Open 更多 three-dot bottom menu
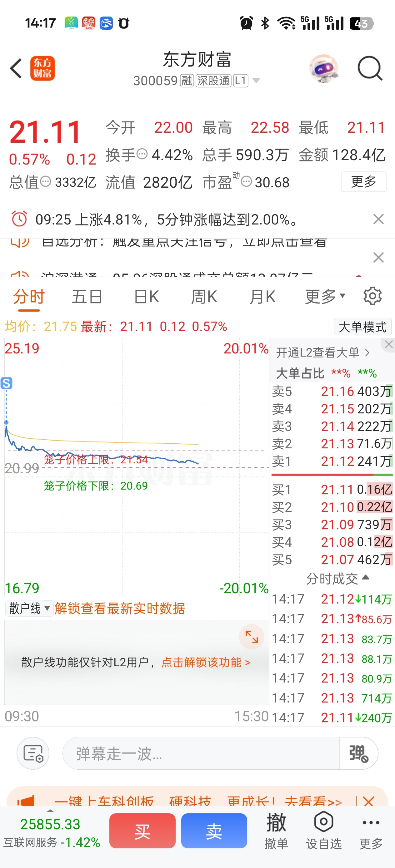Screen dimensions: 395x868 click(371, 831)
